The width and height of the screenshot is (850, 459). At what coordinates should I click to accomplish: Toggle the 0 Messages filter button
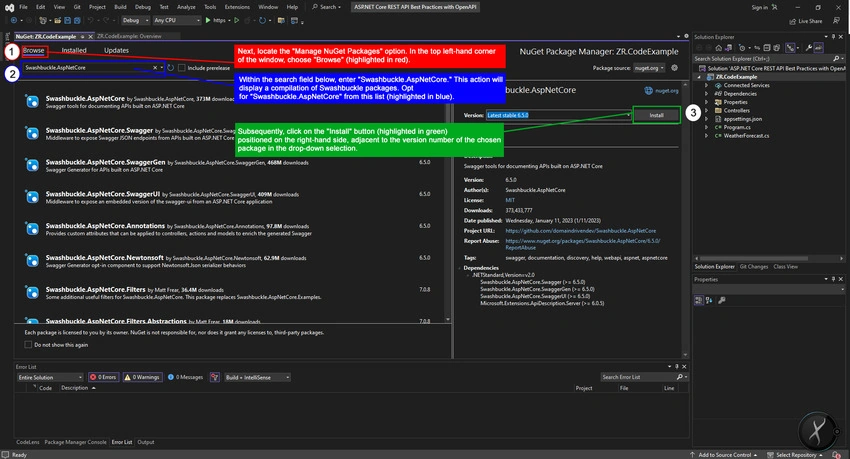point(185,377)
